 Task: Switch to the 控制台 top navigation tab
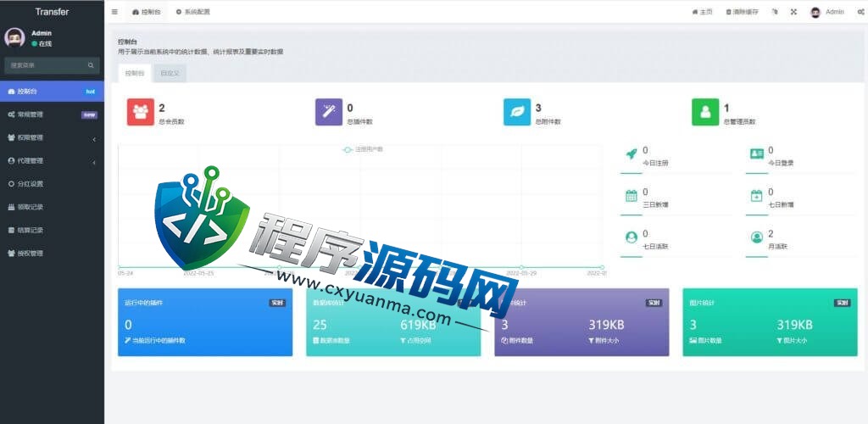coord(147,12)
